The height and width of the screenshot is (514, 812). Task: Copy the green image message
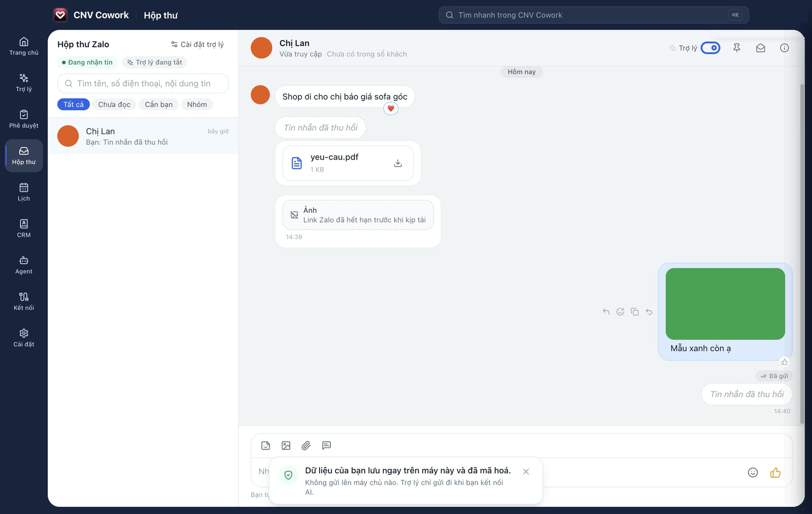[x=635, y=312]
